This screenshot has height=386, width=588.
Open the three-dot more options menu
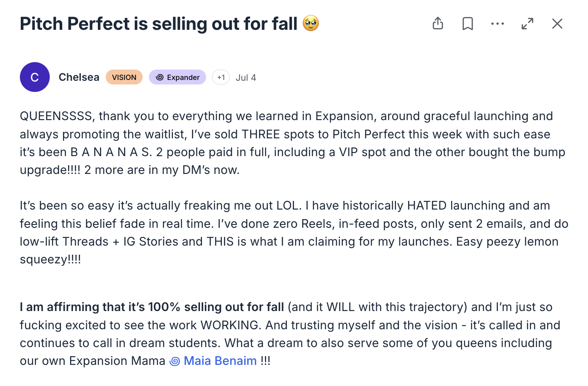click(x=498, y=24)
